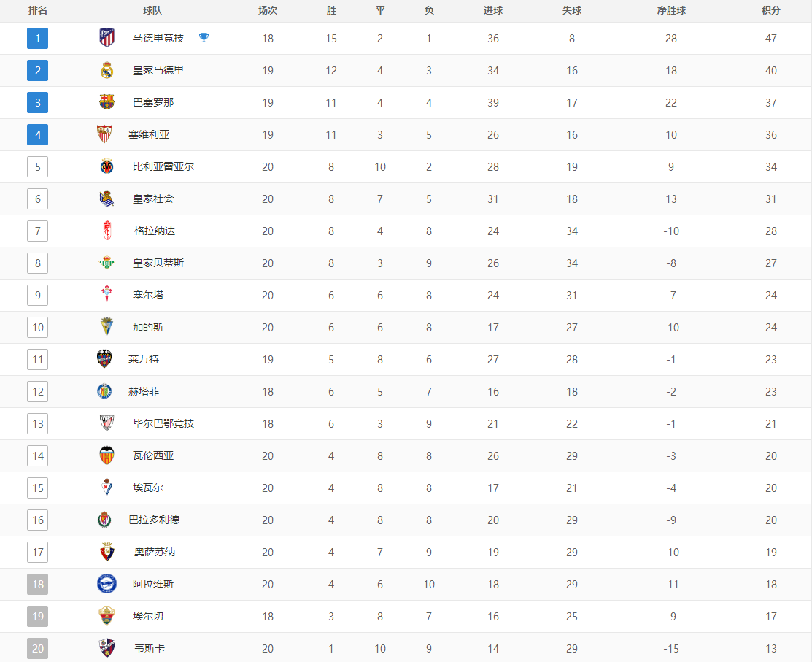This screenshot has width=812, height=662.
Task: Click the Sevilla club crest
Action: (104, 134)
